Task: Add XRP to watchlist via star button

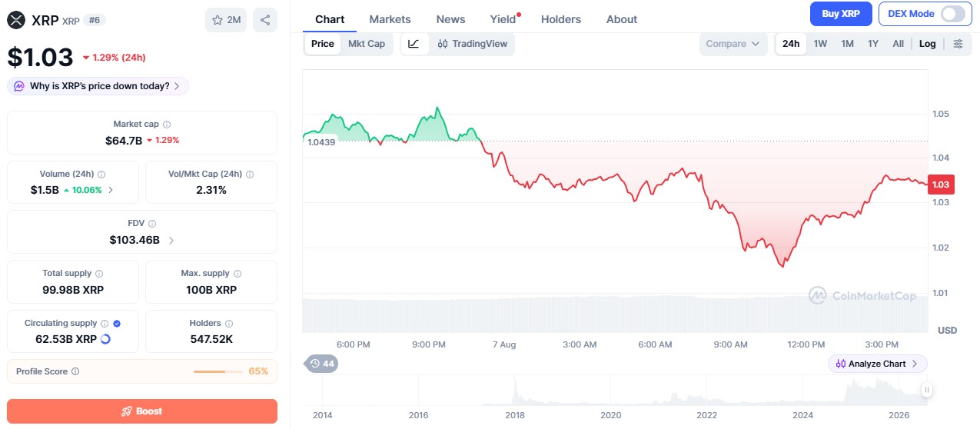Action: [226, 20]
